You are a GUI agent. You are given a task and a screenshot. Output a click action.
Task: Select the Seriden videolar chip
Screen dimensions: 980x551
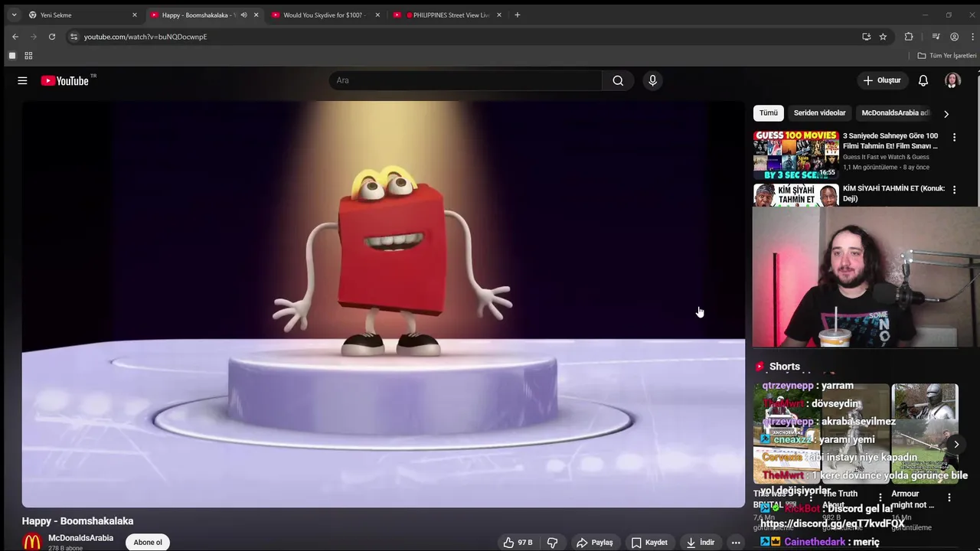[x=819, y=113]
